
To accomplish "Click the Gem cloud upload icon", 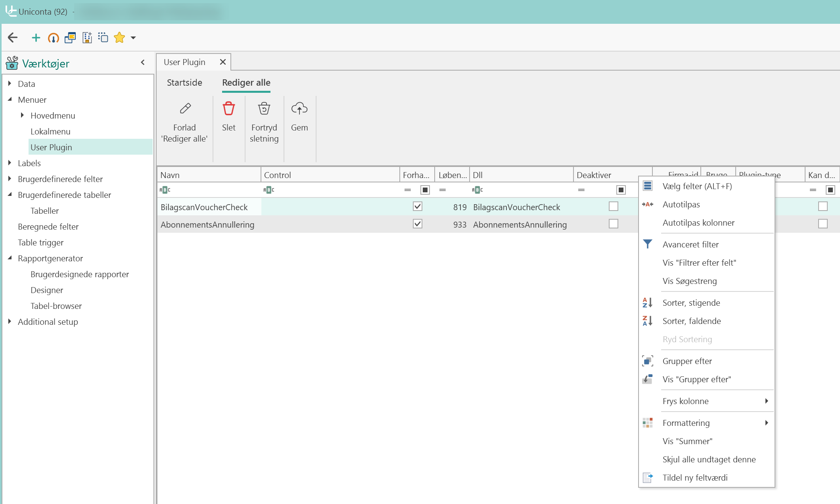I will (x=299, y=108).
